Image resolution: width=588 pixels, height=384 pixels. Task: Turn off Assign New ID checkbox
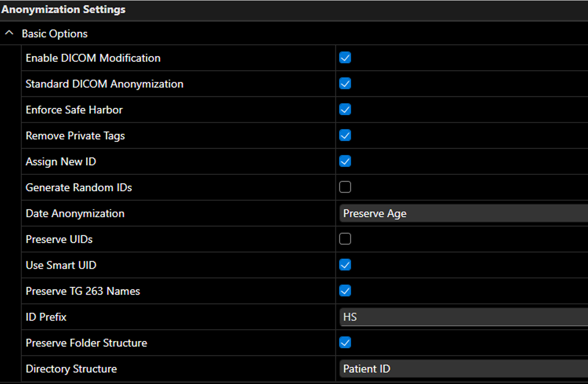pos(345,161)
